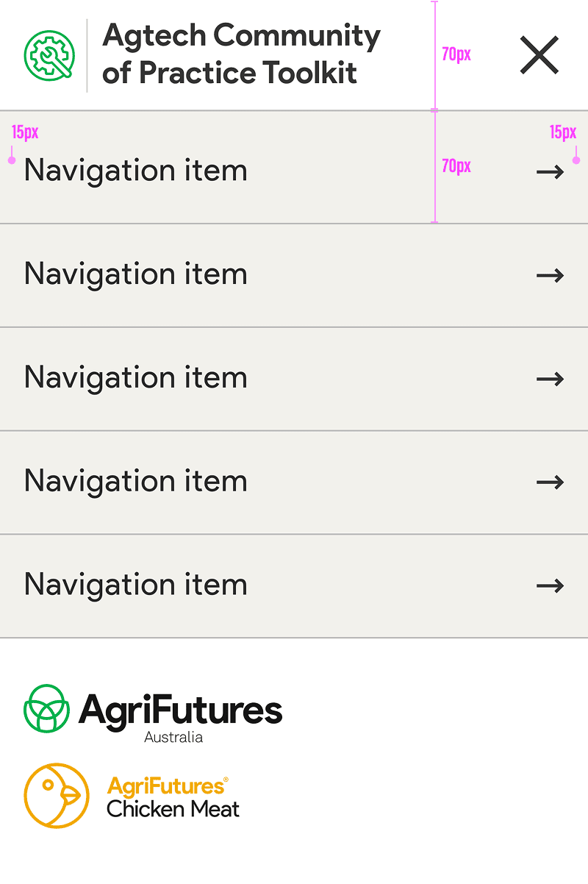Click the Agtech Community of Practice Toolkit title
Image resolution: width=588 pixels, height=884 pixels.
[x=240, y=54]
